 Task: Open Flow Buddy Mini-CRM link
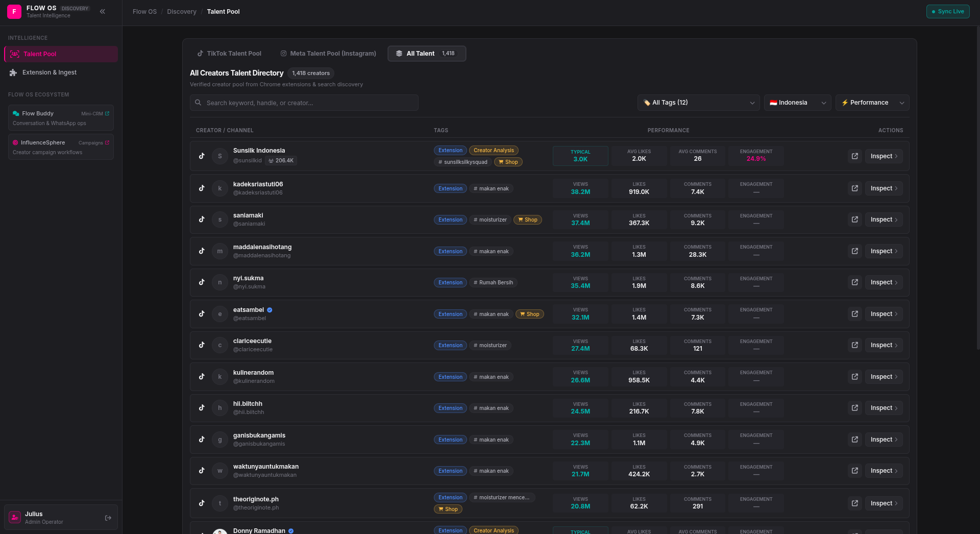tap(61, 118)
